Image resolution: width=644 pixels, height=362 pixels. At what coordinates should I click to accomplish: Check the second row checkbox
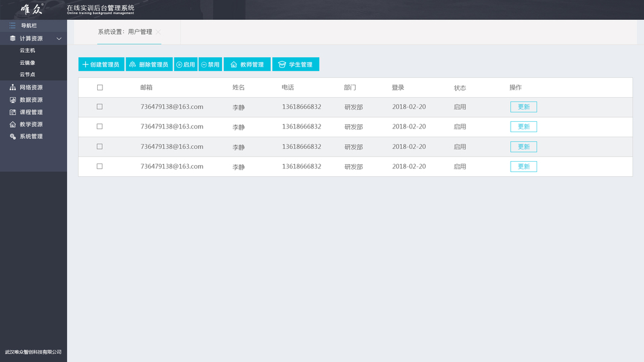point(100,127)
